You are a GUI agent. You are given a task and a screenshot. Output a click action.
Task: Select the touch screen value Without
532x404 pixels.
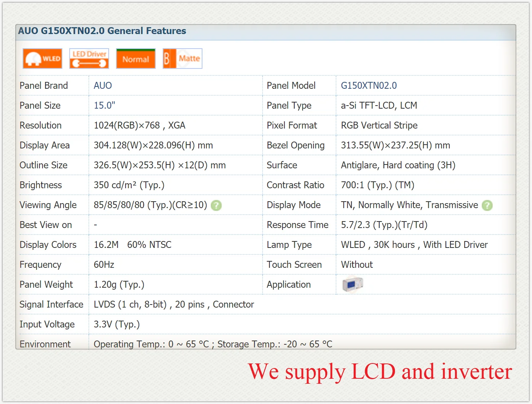[x=357, y=265]
